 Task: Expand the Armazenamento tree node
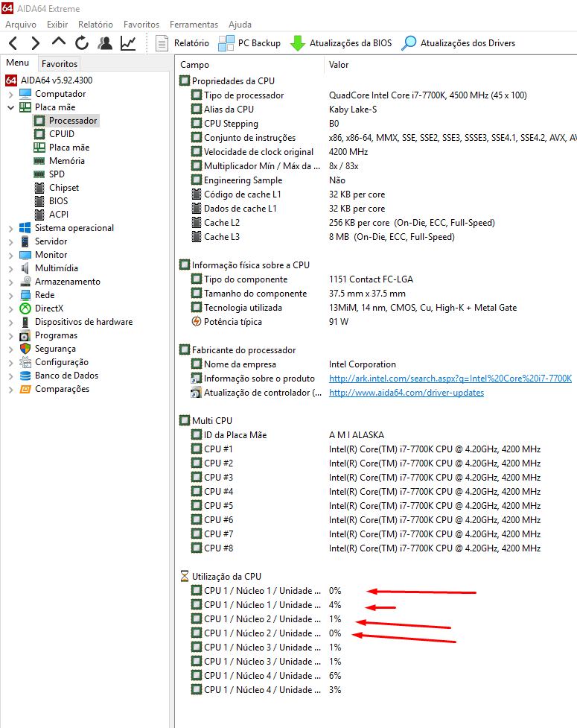click(x=10, y=282)
